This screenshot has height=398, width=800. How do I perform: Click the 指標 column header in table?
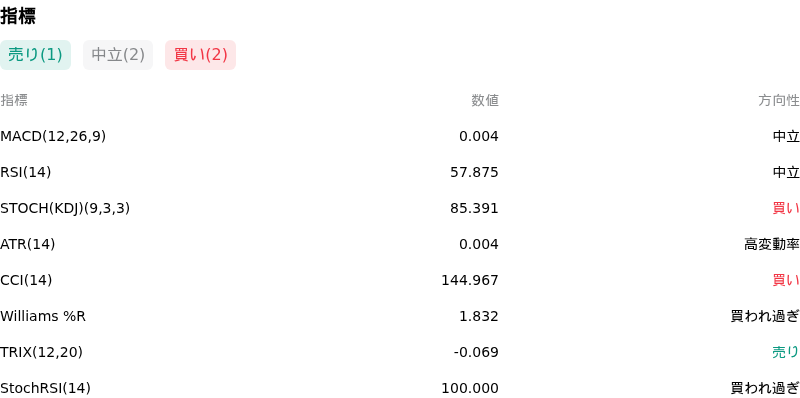[x=14, y=101]
